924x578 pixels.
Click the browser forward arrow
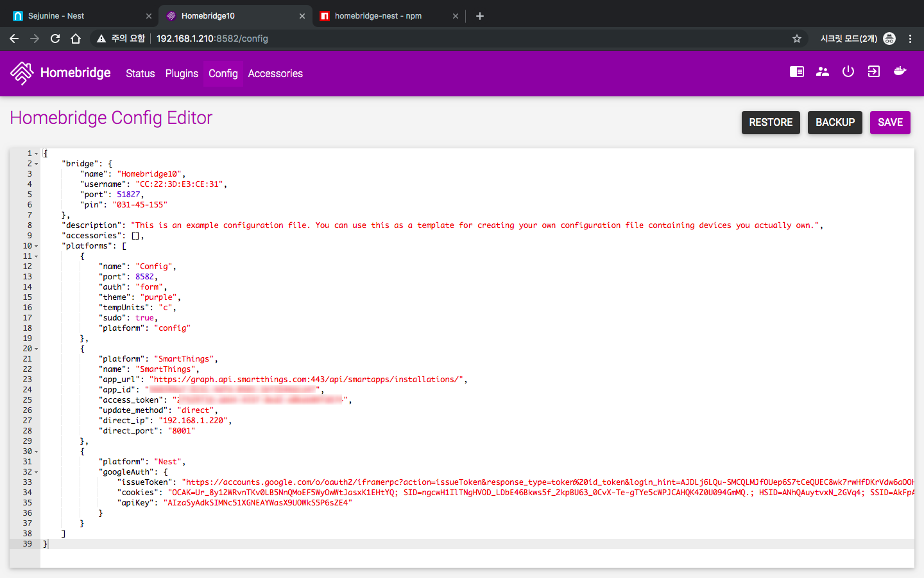click(35, 39)
